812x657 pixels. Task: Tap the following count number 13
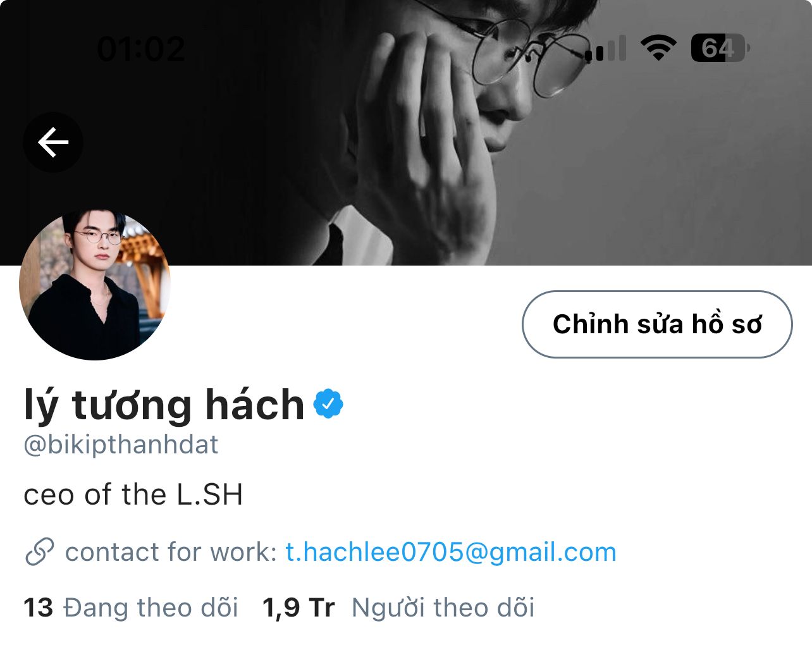(x=38, y=608)
